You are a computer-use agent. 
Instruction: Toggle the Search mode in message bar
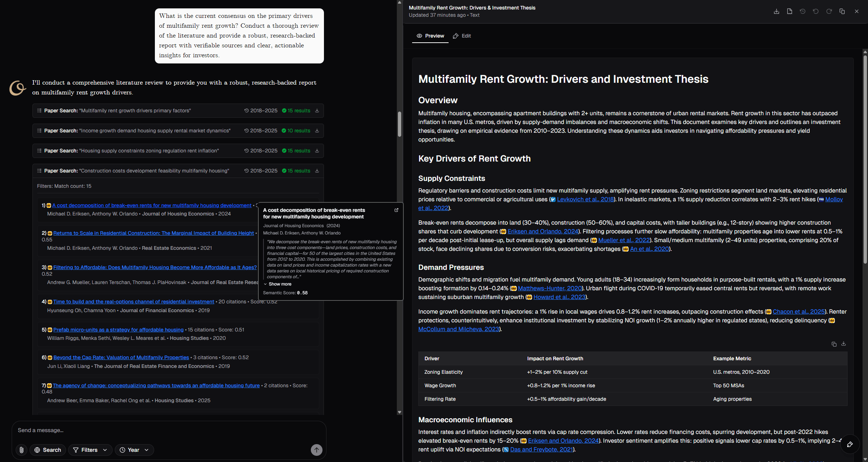pos(47,450)
